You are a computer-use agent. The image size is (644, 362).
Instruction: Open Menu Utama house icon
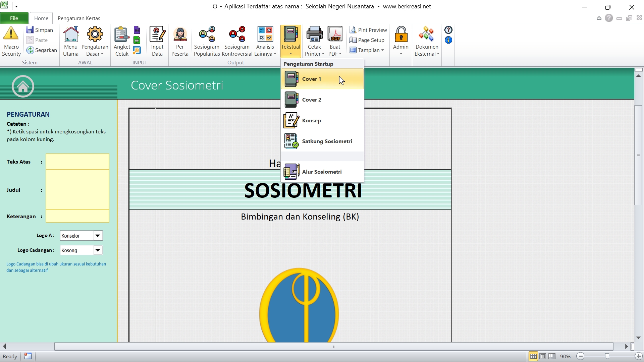point(71,34)
